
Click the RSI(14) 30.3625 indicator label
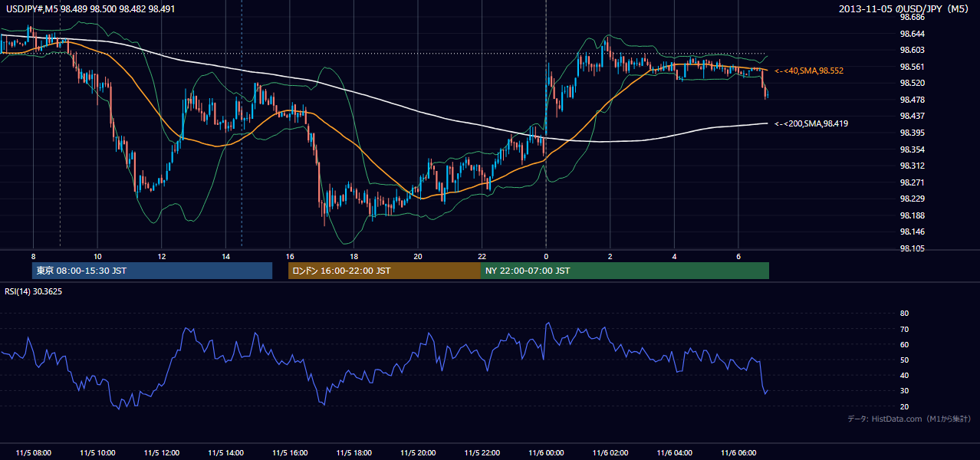(33, 291)
